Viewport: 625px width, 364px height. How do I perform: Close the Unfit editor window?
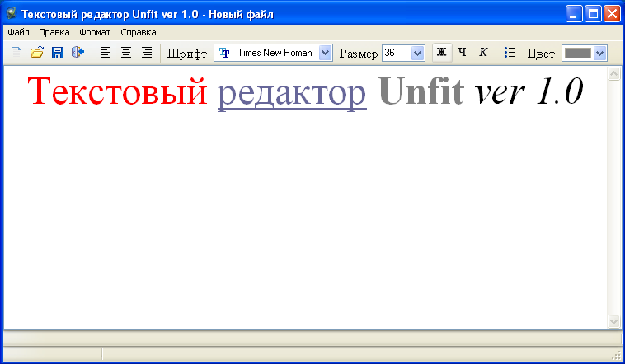click(x=612, y=14)
